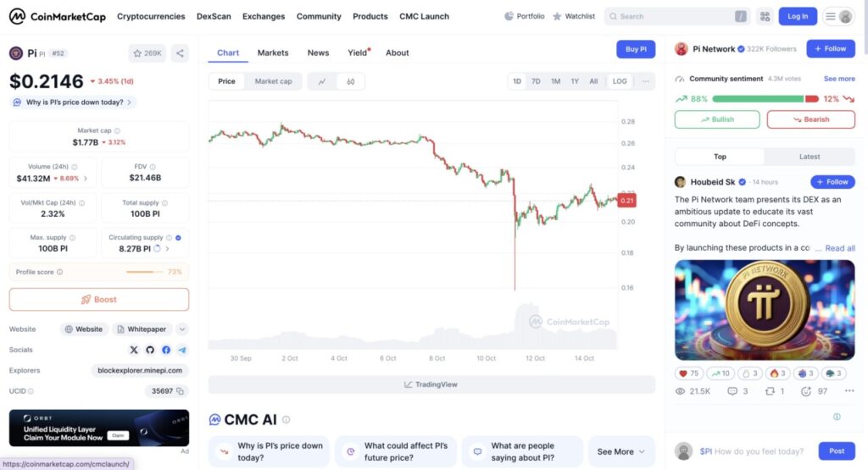This screenshot has width=868, height=470.
Task: Switch to the Markets tab
Action: coord(273,53)
